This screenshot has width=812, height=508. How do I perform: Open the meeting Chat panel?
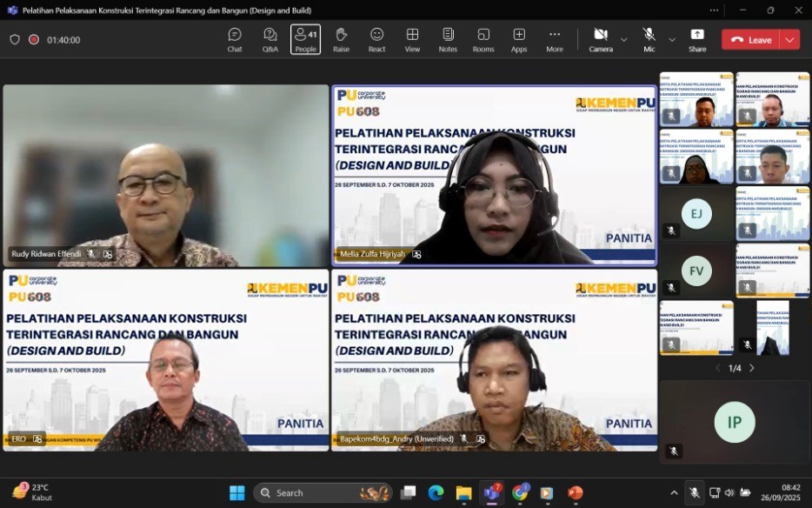[235, 38]
